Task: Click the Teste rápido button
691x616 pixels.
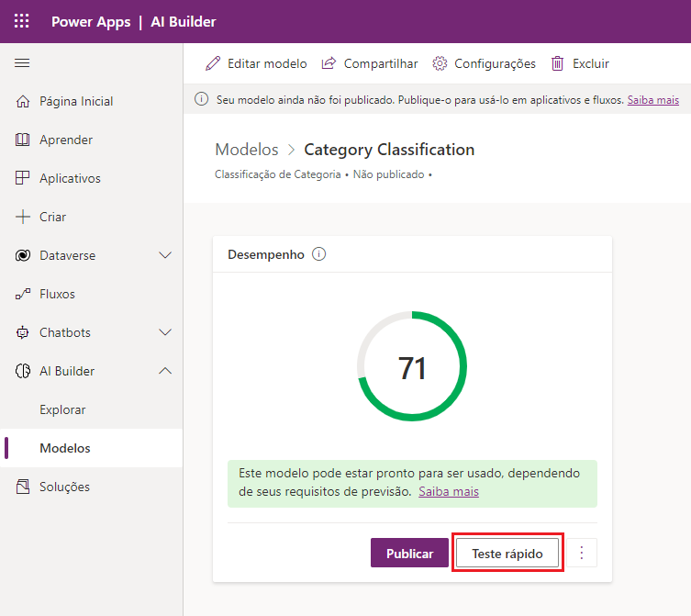Action: [507, 553]
